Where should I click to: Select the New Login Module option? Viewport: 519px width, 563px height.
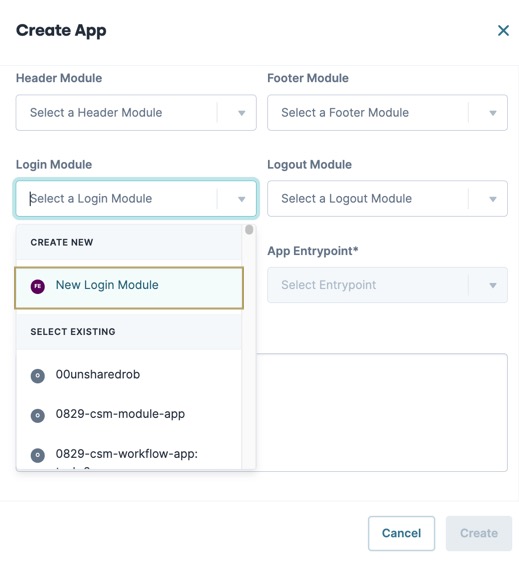tap(129, 288)
